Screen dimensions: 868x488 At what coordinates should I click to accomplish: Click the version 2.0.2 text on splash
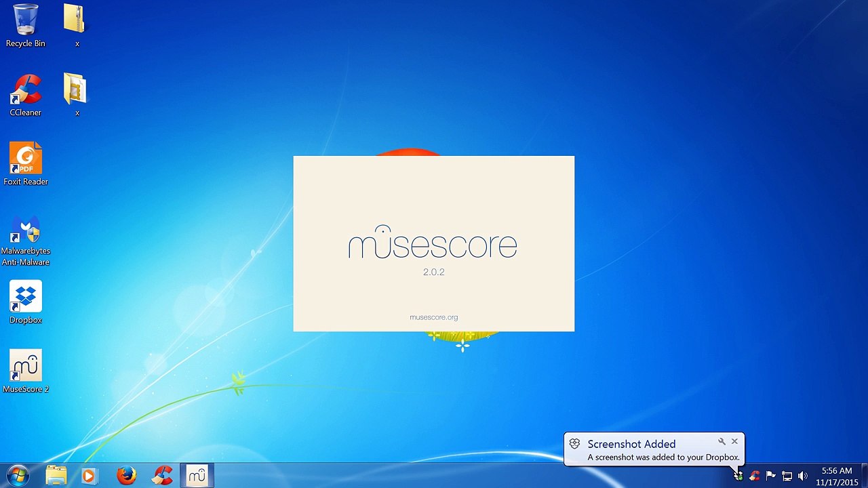(433, 272)
